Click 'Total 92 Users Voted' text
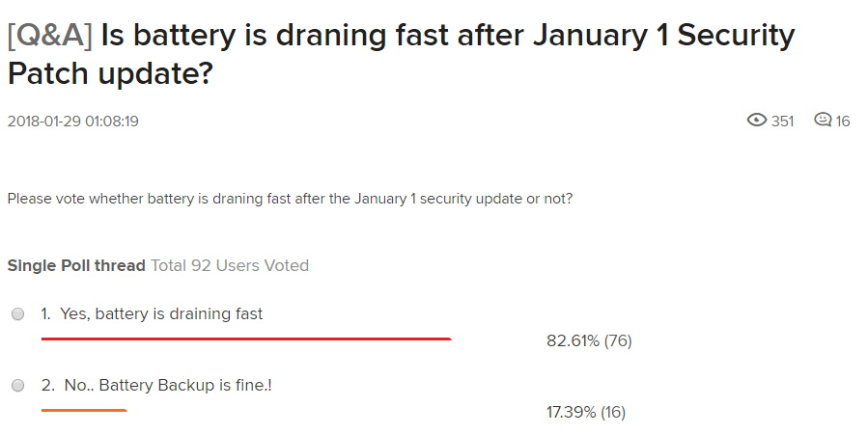The image size is (868, 434). tap(230, 265)
